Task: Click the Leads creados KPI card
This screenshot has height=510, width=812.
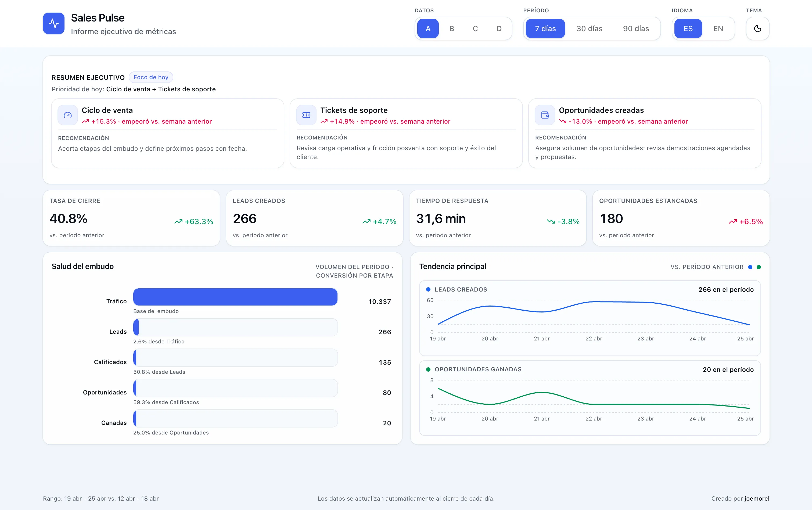Action: 314,218
